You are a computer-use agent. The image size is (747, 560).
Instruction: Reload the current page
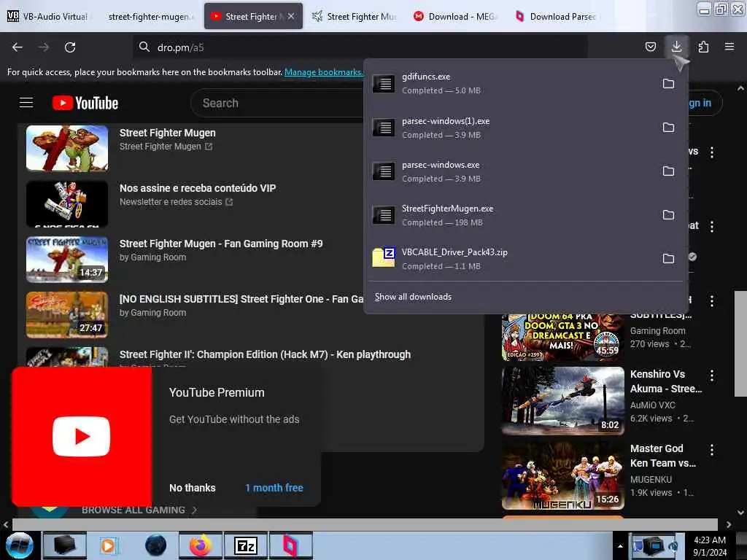pos(70,47)
